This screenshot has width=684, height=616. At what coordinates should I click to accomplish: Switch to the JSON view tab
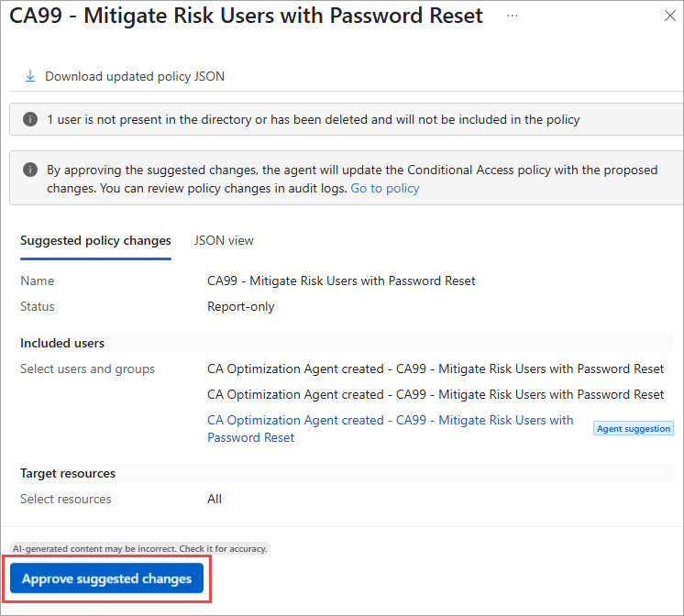[224, 240]
